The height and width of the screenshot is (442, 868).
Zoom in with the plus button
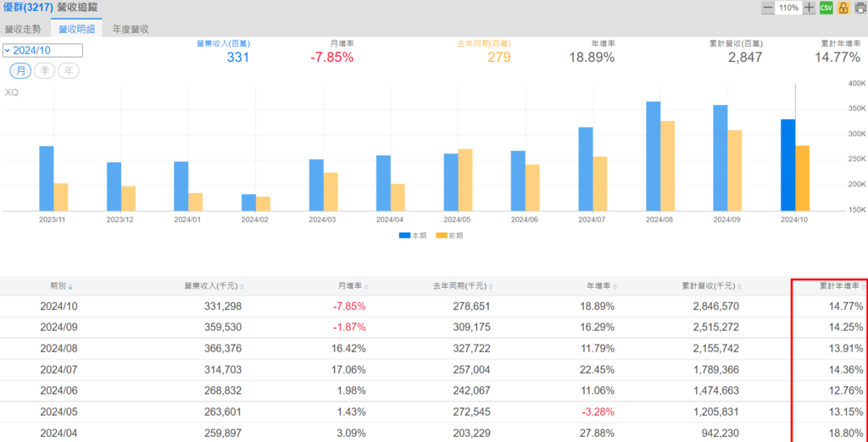[x=810, y=8]
